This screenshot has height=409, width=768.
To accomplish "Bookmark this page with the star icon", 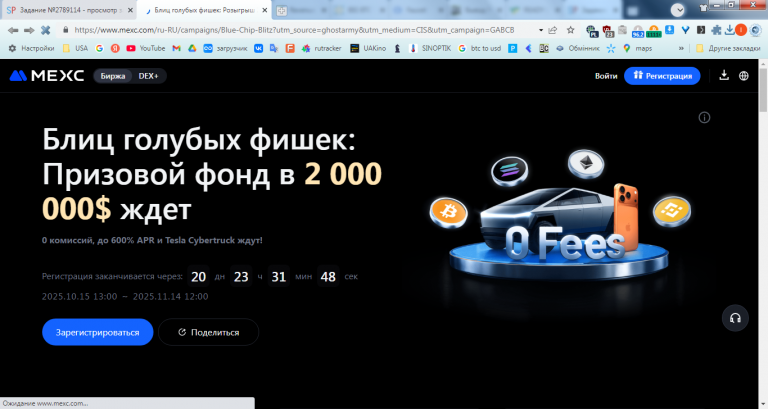I will (571, 30).
